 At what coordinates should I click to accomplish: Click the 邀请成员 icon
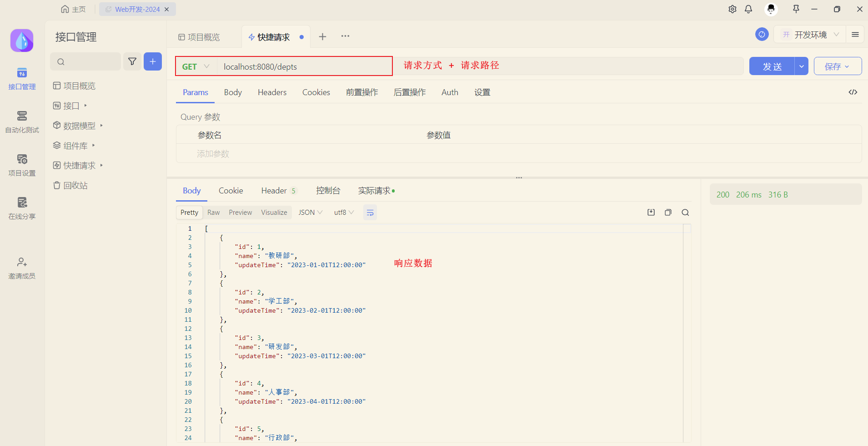21,268
